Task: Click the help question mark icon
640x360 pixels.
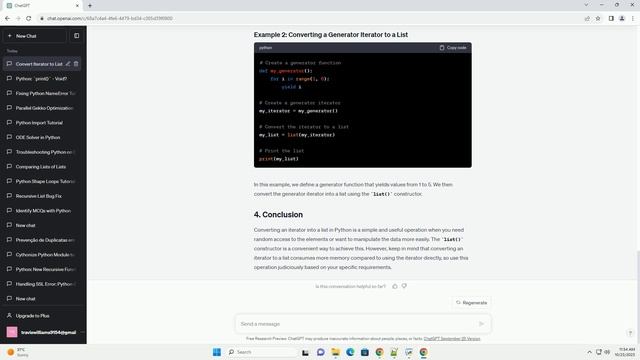Action: (630, 333)
